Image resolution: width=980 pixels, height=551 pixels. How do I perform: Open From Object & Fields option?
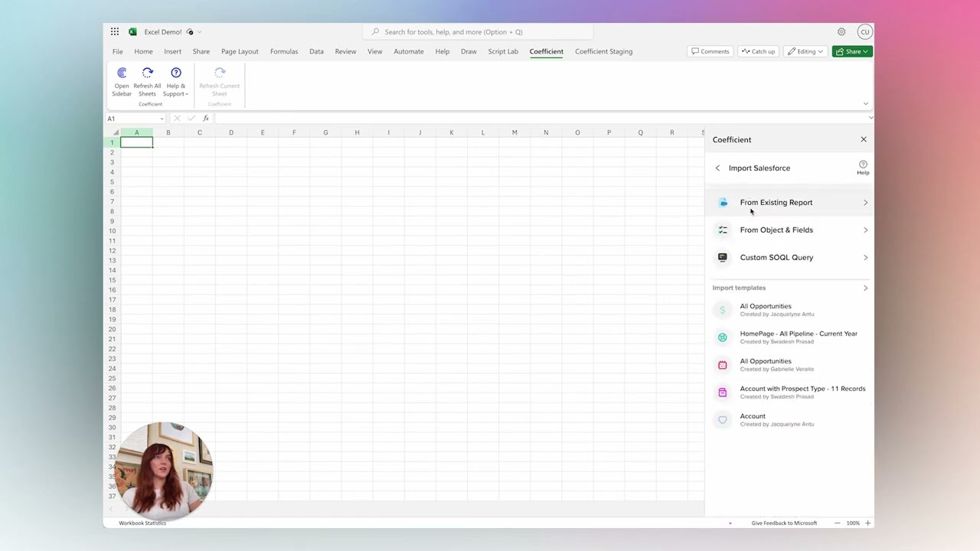[789, 230]
